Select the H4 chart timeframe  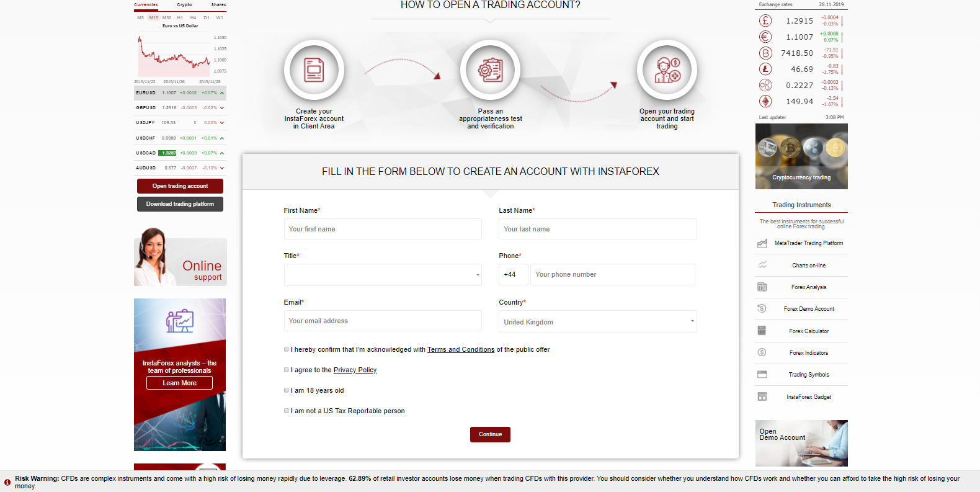(x=193, y=17)
